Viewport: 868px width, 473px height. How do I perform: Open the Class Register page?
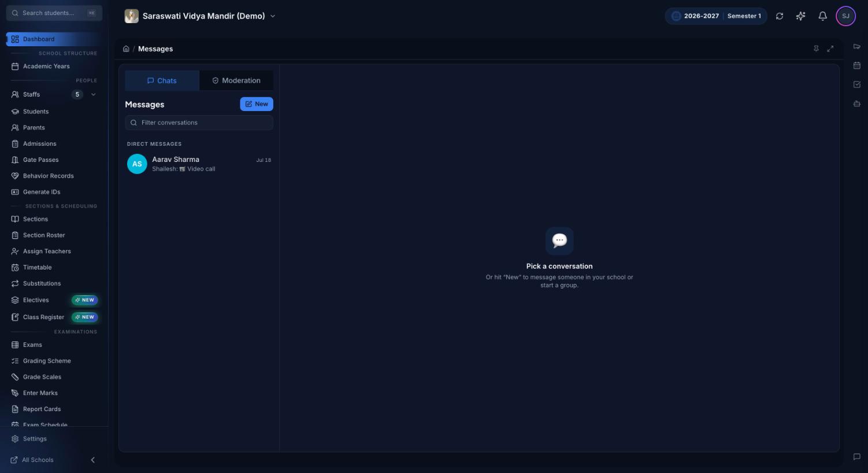[54, 317]
